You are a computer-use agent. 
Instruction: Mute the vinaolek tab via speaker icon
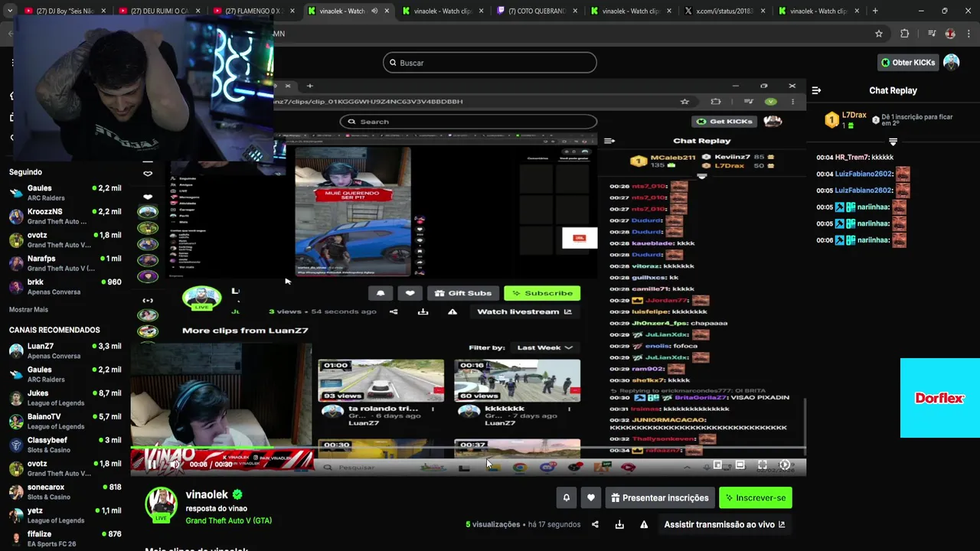(374, 11)
